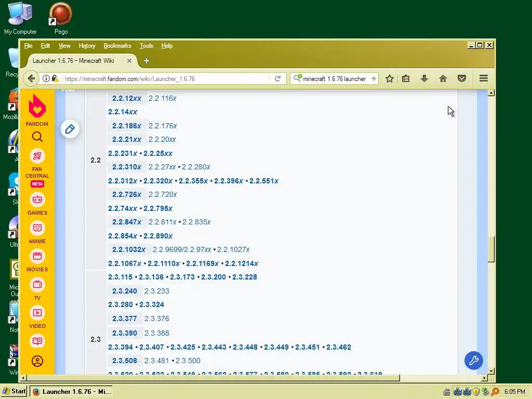Open Fan Central rocket icon
This screenshot has height=399, width=532.
pos(37,156)
